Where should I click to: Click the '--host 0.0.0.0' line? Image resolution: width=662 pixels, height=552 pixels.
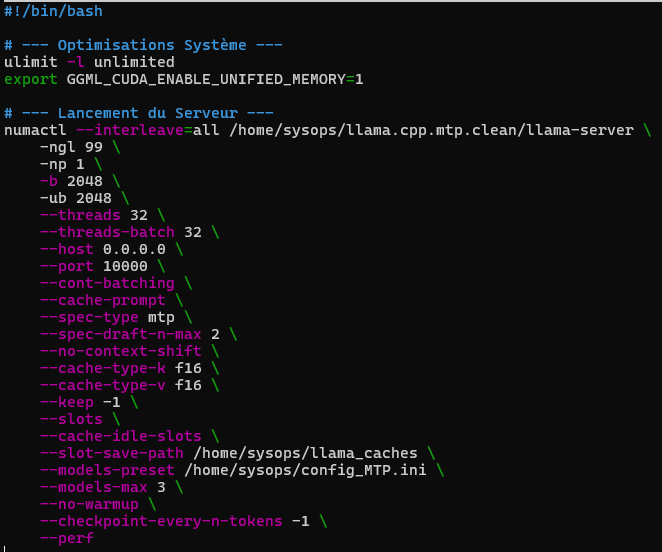(x=103, y=249)
